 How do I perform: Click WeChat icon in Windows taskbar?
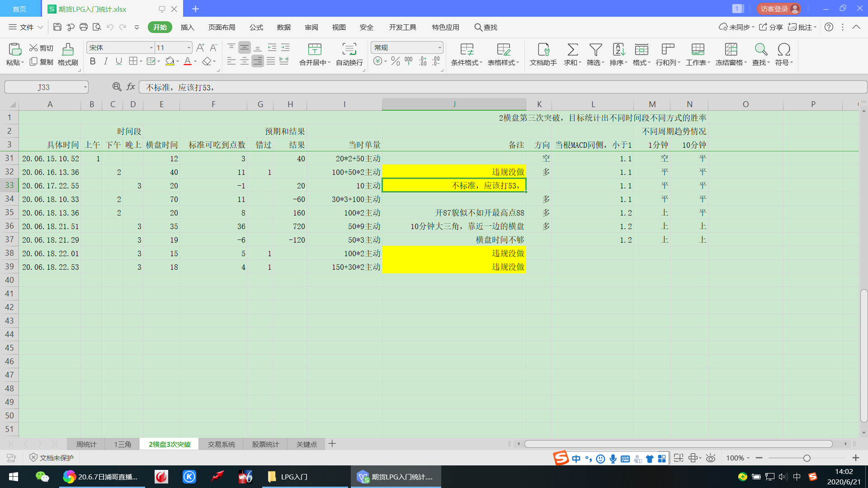point(42,477)
